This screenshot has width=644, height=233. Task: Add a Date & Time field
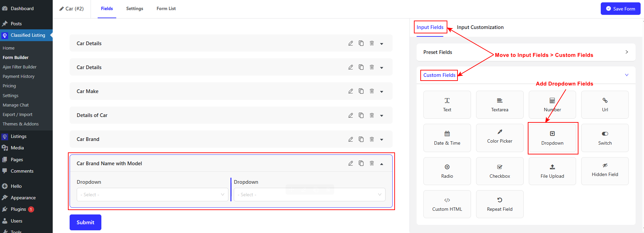447,138
